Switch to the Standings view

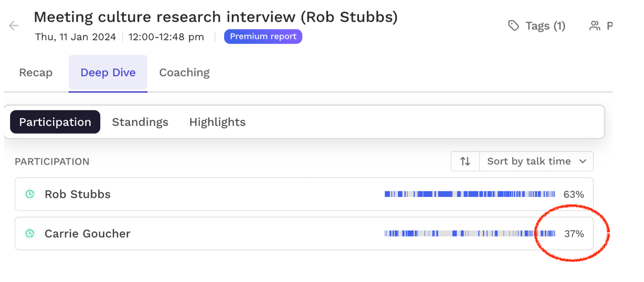pos(140,122)
